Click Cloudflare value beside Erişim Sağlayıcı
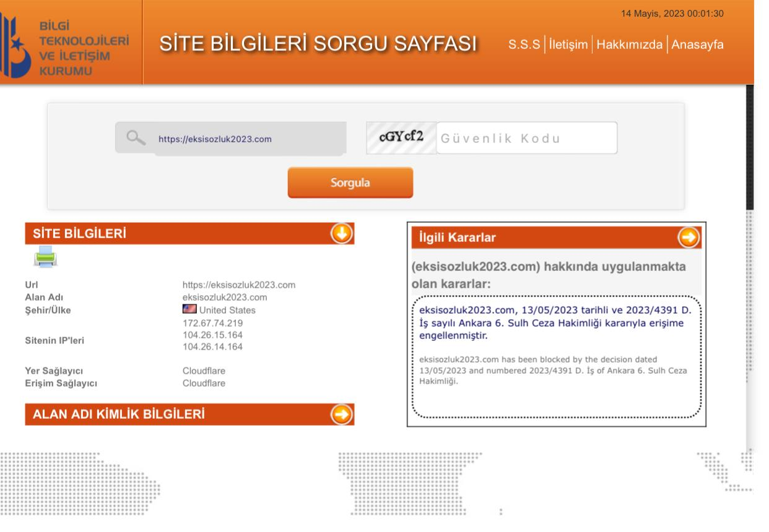769x532 pixels. (204, 383)
